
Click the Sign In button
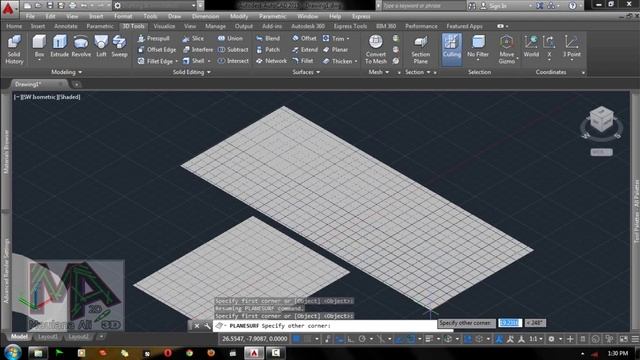pyautogui.click(x=495, y=6)
